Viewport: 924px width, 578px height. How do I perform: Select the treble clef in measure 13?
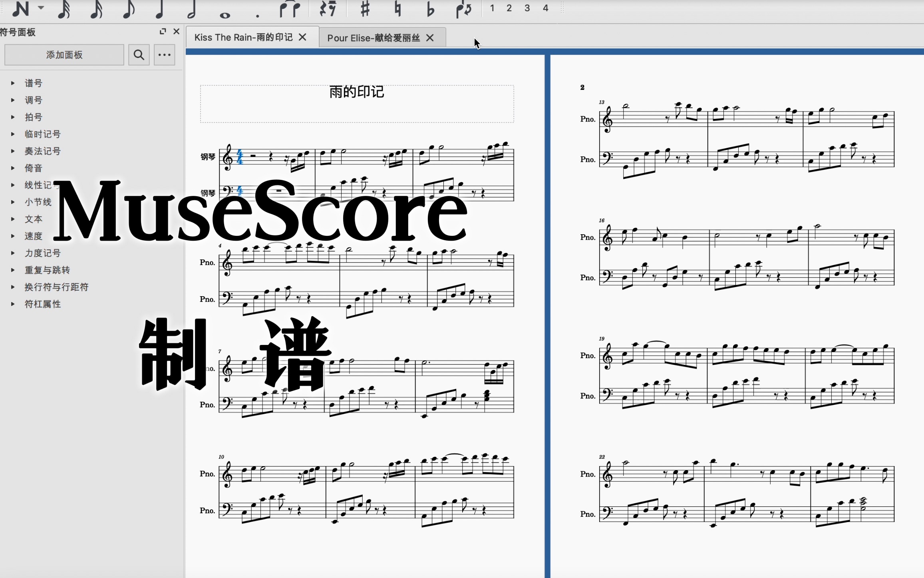click(607, 120)
